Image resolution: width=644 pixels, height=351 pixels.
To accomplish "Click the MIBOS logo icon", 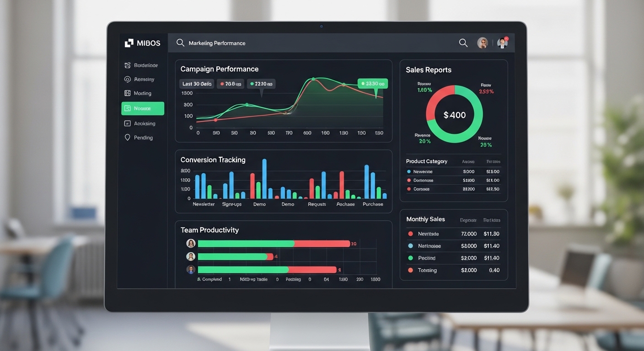I will pyautogui.click(x=129, y=43).
